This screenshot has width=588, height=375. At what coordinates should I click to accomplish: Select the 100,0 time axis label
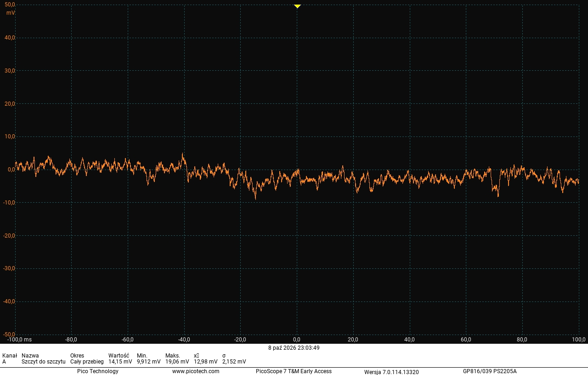578,340
